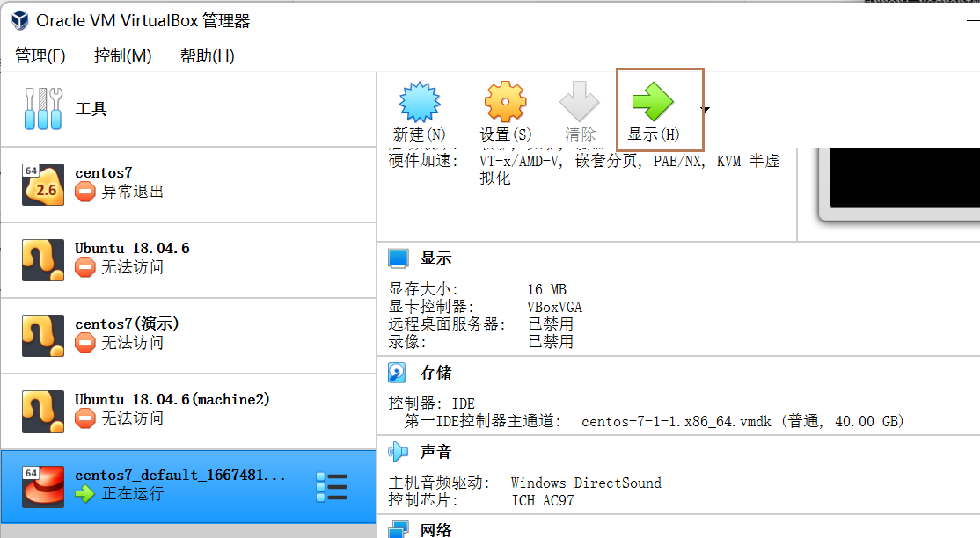Viewport: 980px width, 538px height.
Task: Click the centos7(演示) machine icon
Action: pyautogui.click(x=43, y=336)
